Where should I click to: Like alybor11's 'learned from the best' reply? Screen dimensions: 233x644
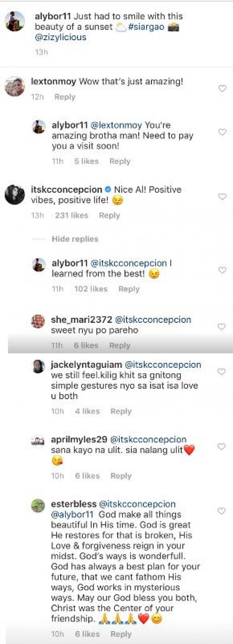pyautogui.click(x=222, y=270)
